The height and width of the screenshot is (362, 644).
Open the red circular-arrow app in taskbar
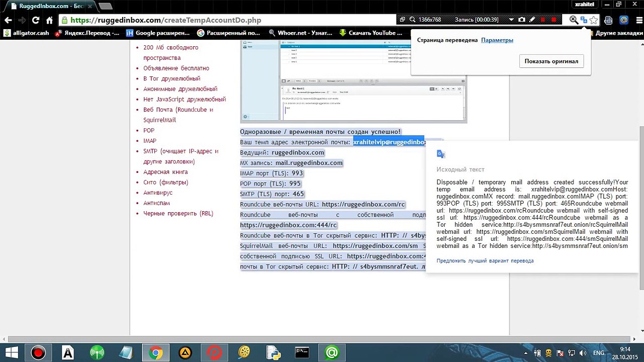(214, 353)
